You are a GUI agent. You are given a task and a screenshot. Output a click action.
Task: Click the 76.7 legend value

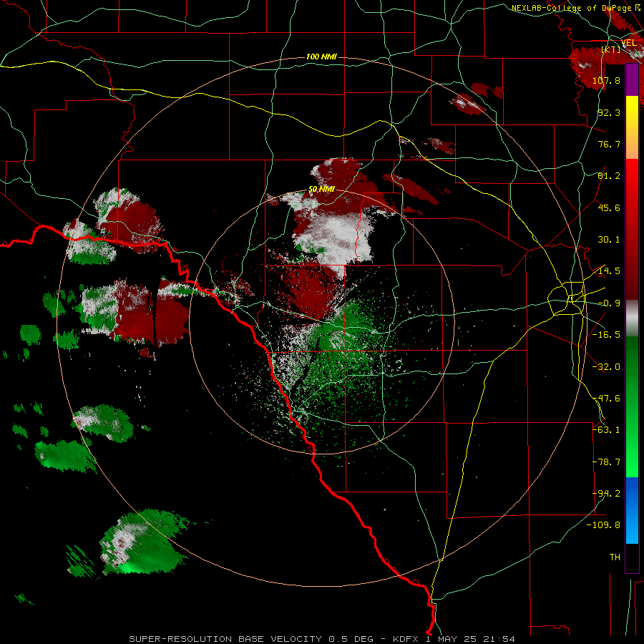pyautogui.click(x=609, y=144)
